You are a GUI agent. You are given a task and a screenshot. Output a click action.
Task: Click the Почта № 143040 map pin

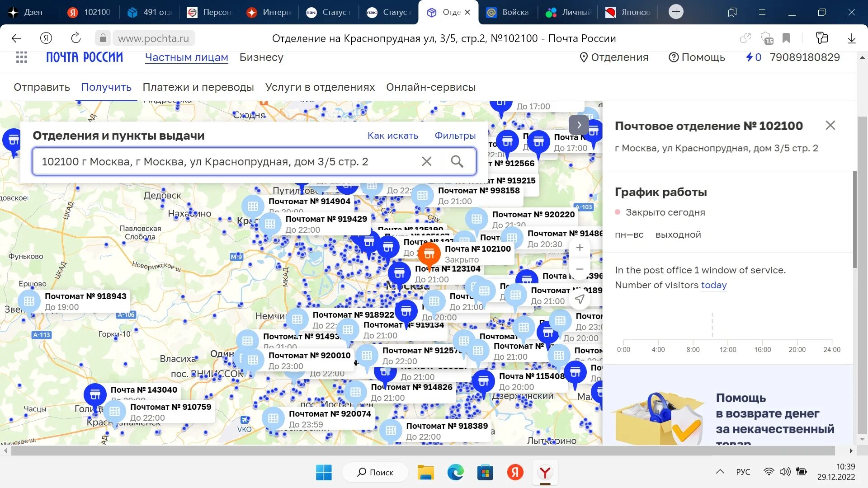tap(95, 395)
